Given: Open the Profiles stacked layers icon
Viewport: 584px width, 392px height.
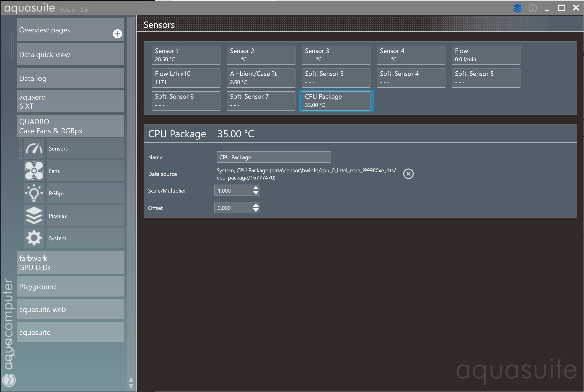Looking at the screenshot, I should click(x=34, y=215).
